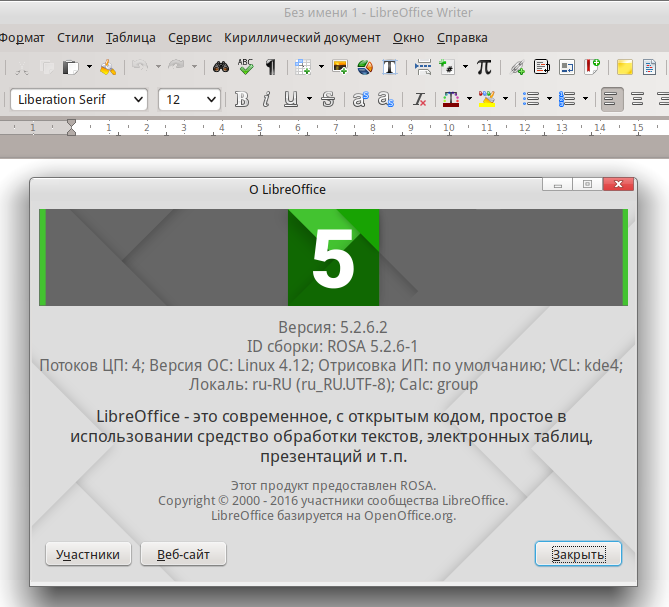This screenshot has height=607, width=669.
Task: Open the Redo history dropdown arrow
Action: click(194, 67)
